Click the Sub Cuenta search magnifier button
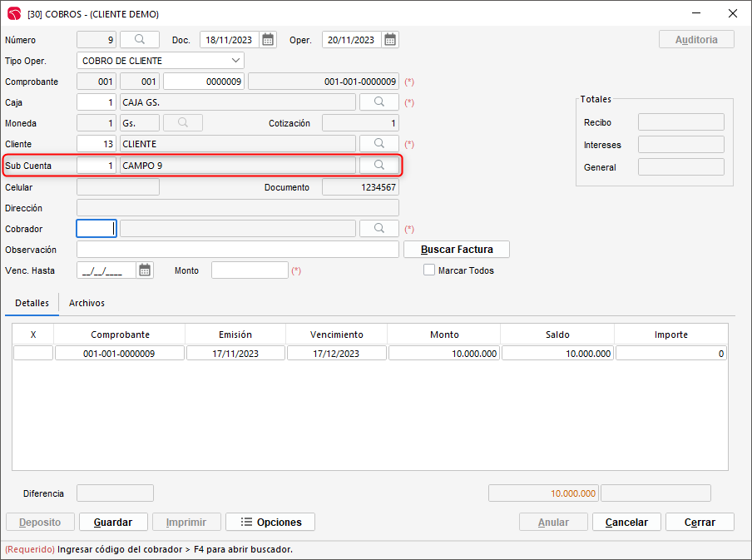This screenshot has width=752, height=560. [x=378, y=165]
